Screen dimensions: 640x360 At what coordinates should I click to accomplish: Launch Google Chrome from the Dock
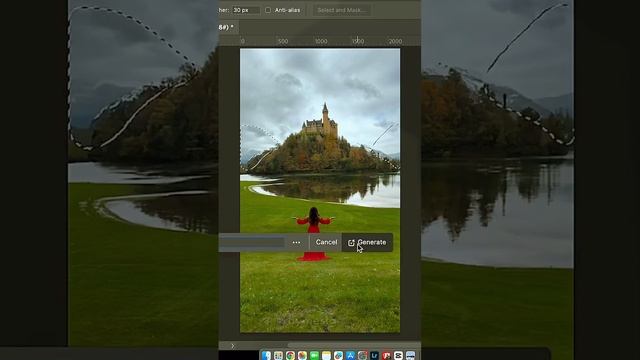290,356
